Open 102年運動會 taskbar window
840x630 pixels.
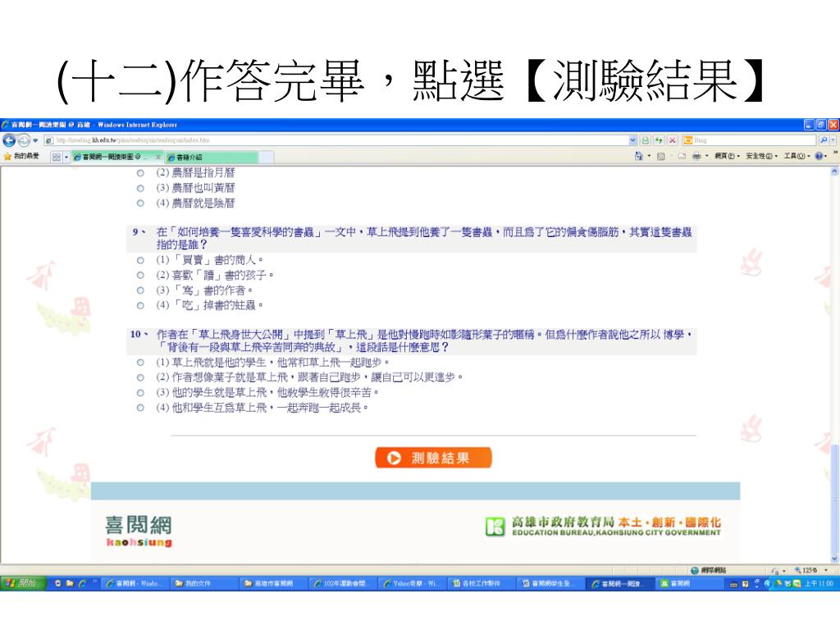345,583
